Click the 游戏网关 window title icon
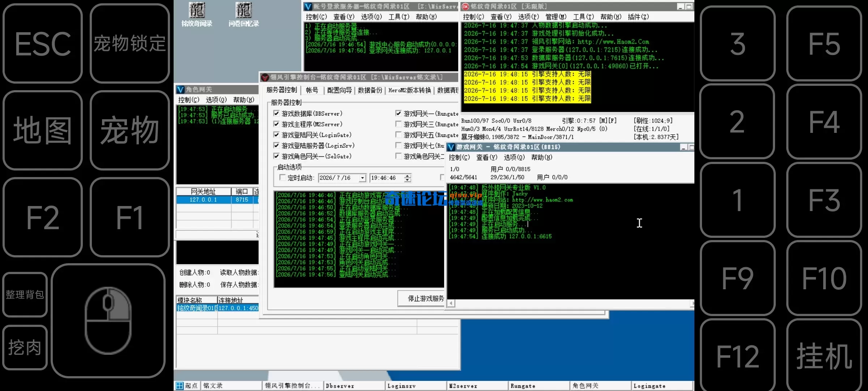 [451, 147]
